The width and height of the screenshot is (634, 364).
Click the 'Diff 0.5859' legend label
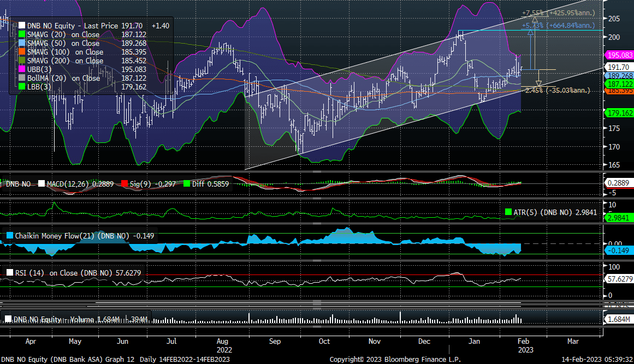[210, 184]
